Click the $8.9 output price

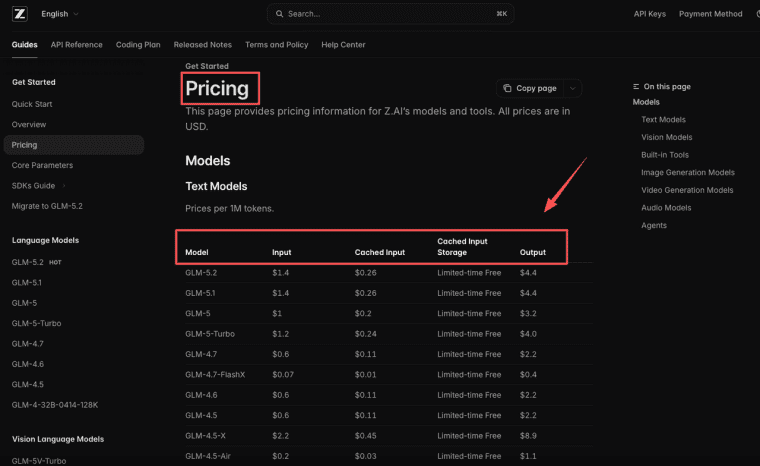click(528, 436)
